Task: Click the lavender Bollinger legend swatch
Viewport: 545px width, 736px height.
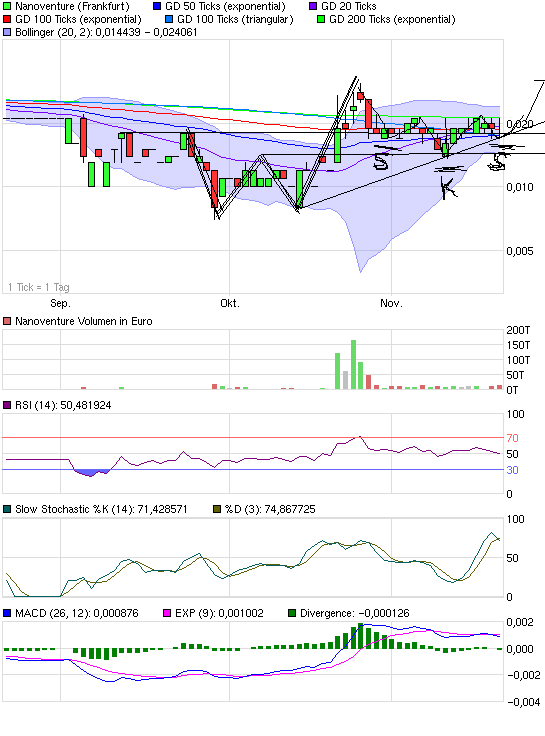Action: 7,32
